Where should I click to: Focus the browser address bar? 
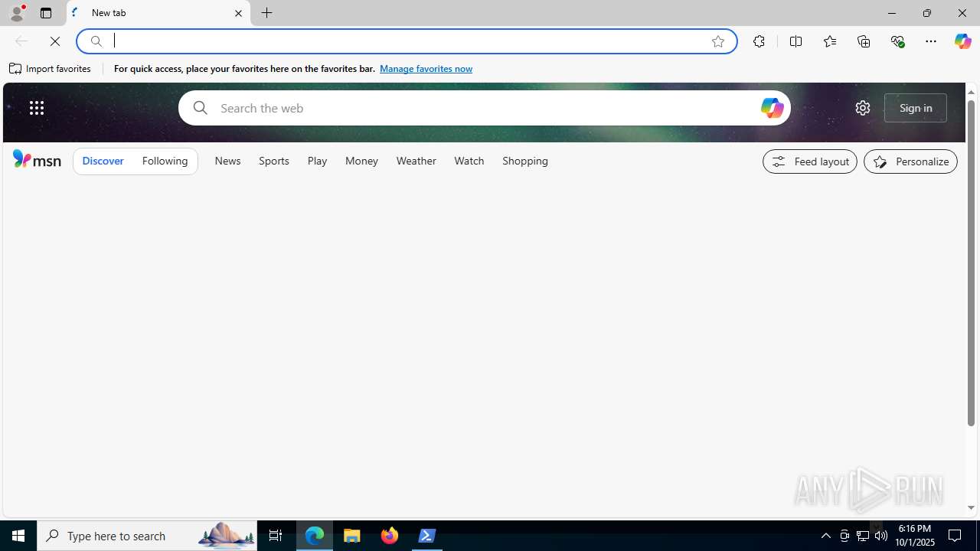[406, 41]
